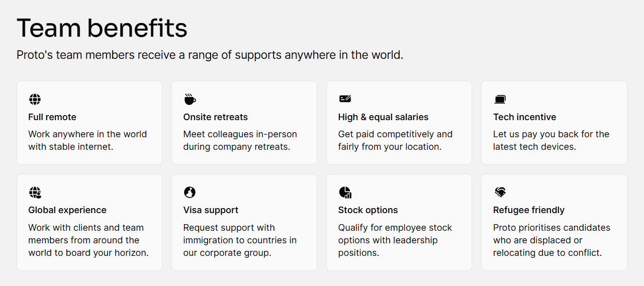The height and width of the screenshot is (286, 644).
Task: Click the Global experience heading
Action: click(x=67, y=210)
